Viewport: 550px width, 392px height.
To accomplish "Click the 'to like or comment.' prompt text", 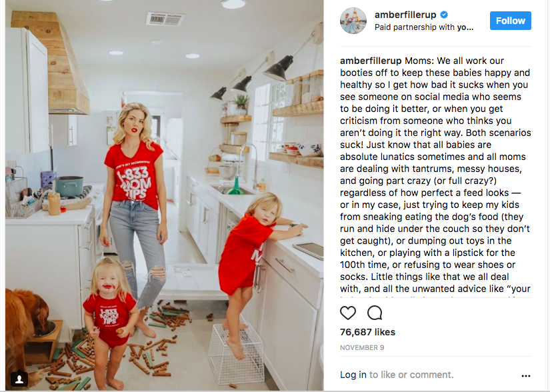I will [x=411, y=375].
